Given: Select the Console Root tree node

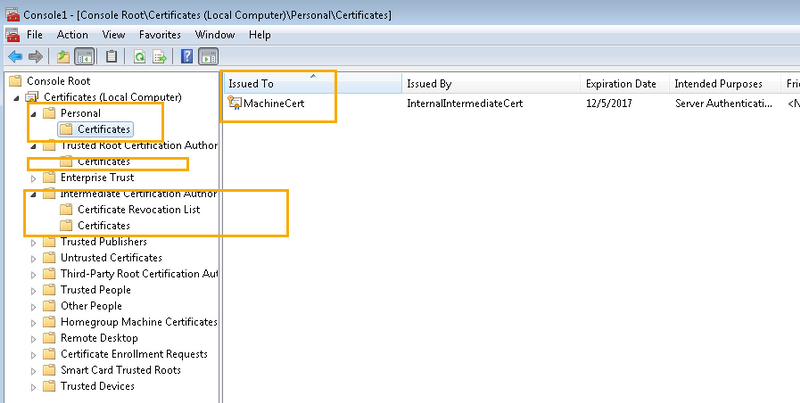Looking at the screenshot, I should point(58,81).
